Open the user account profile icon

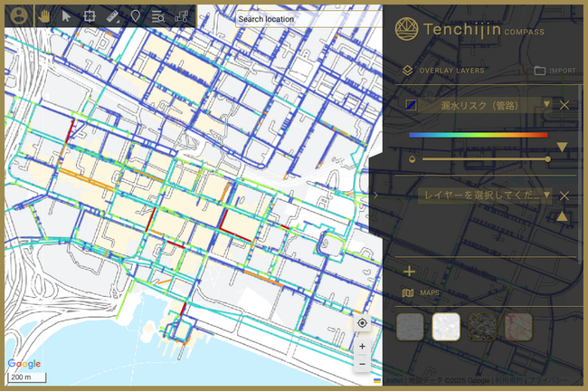(x=19, y=16)
